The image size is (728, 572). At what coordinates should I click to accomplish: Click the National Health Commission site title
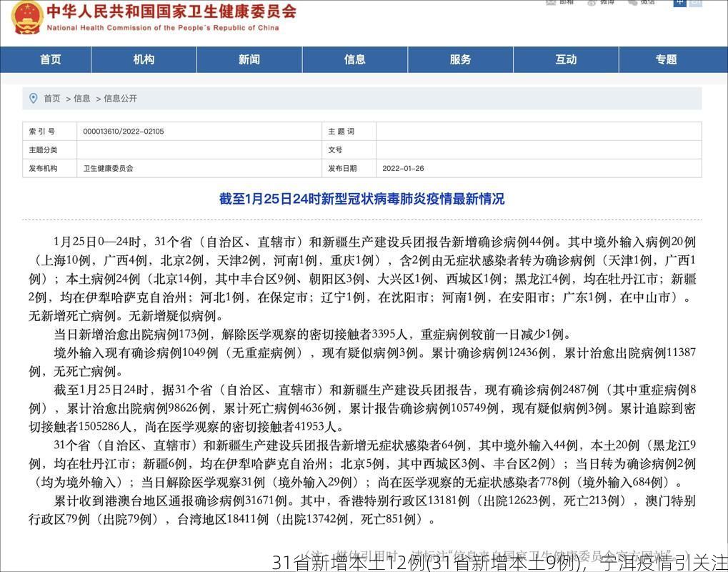point(171,12)
